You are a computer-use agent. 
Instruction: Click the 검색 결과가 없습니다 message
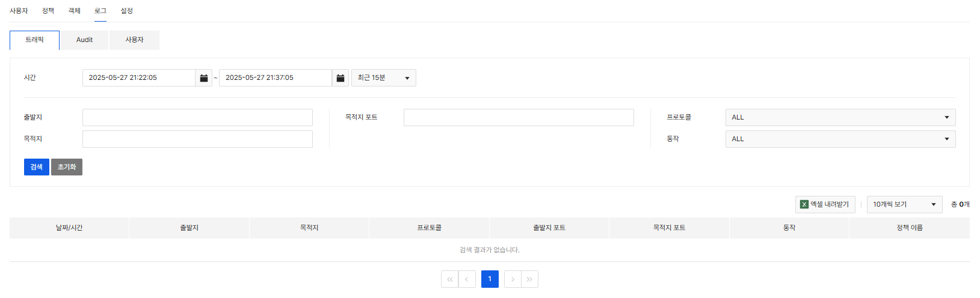point(490,250)
